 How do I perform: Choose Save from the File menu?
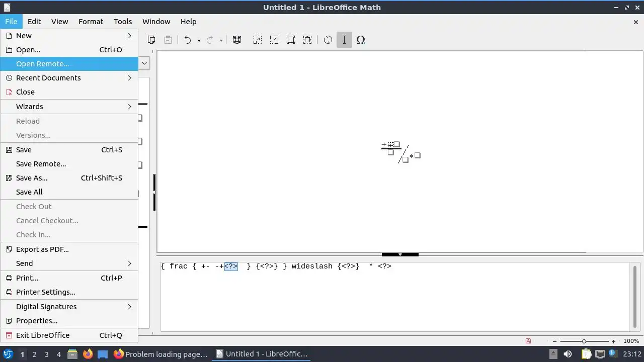[69, 150]
